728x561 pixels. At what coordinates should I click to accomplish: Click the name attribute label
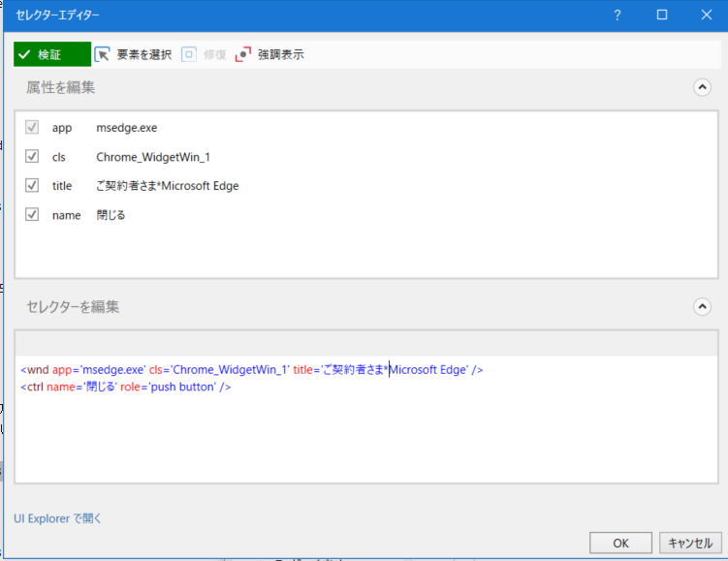(66, 215)
